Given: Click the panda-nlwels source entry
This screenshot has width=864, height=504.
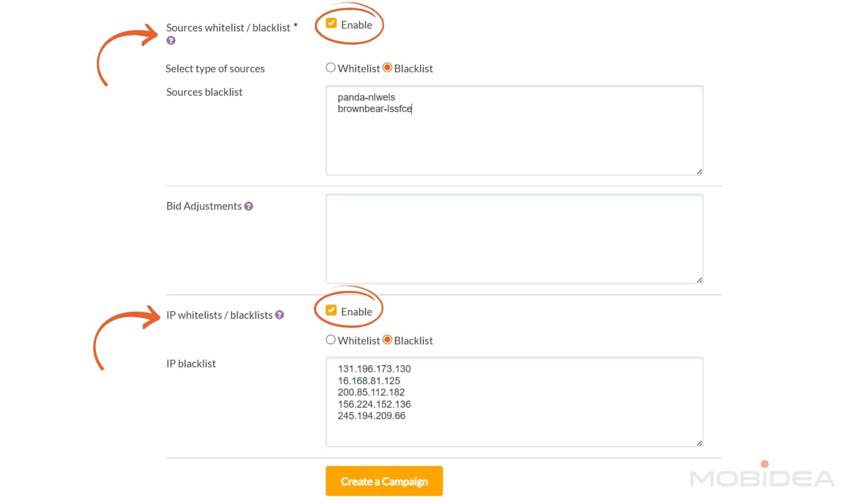Looking at the screenshot, I should pyautogui.click(x=366, y=97).
